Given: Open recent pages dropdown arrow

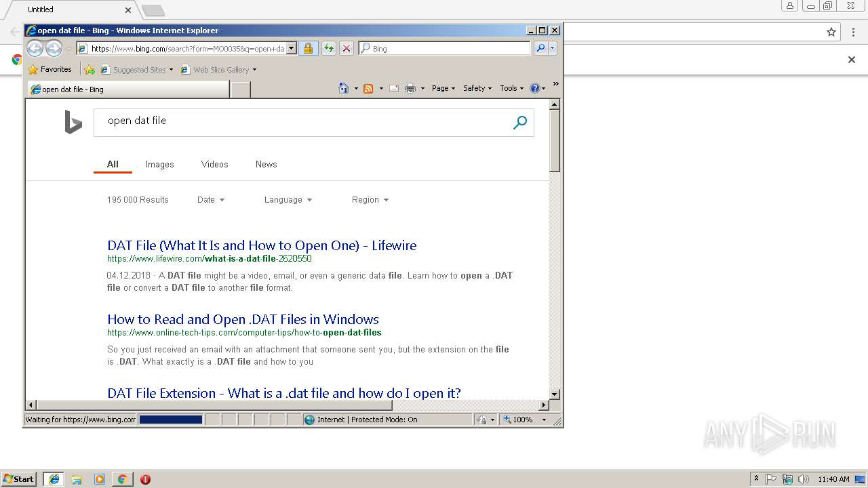Looking at the screenshot, I should coord(68,49).
